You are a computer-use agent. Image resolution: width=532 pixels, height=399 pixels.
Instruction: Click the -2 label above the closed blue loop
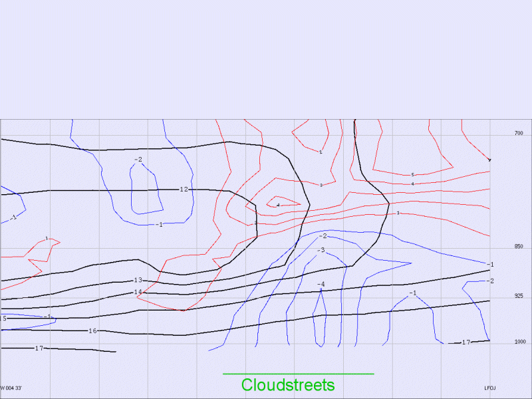pos(138,160)
